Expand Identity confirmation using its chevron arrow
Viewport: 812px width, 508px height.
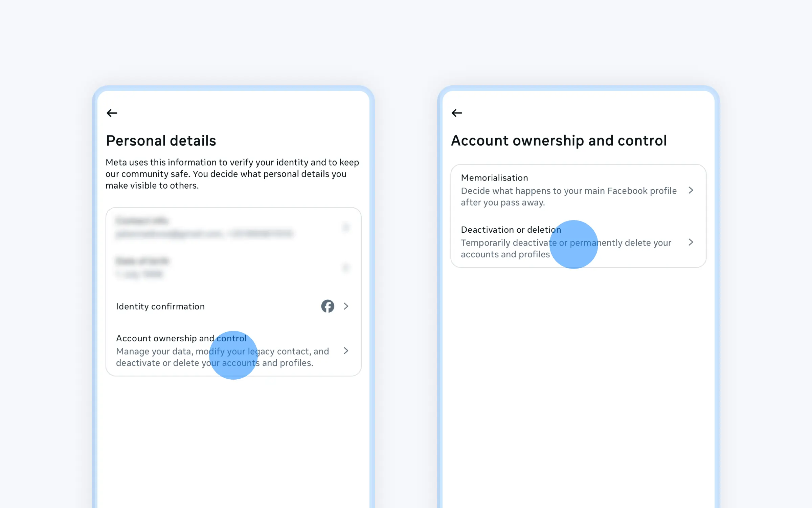pyautogui.click(x=346, y=306)
